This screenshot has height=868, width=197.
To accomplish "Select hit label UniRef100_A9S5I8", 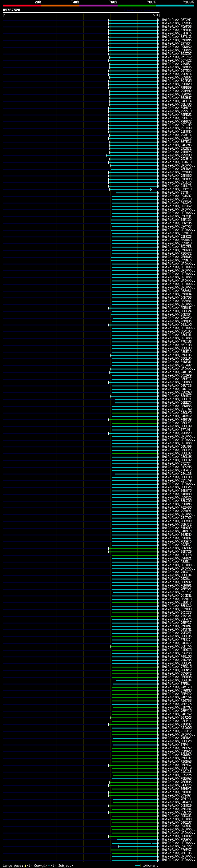I will [x=177, y=111].
